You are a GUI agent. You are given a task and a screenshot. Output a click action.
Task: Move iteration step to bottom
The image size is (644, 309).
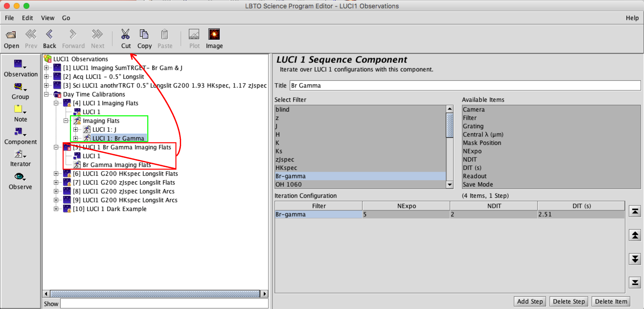(x=635, y=282)
